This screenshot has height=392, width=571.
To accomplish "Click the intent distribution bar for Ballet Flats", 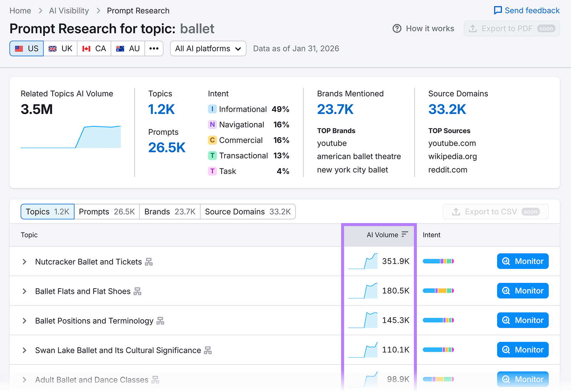I will point(438,291).
